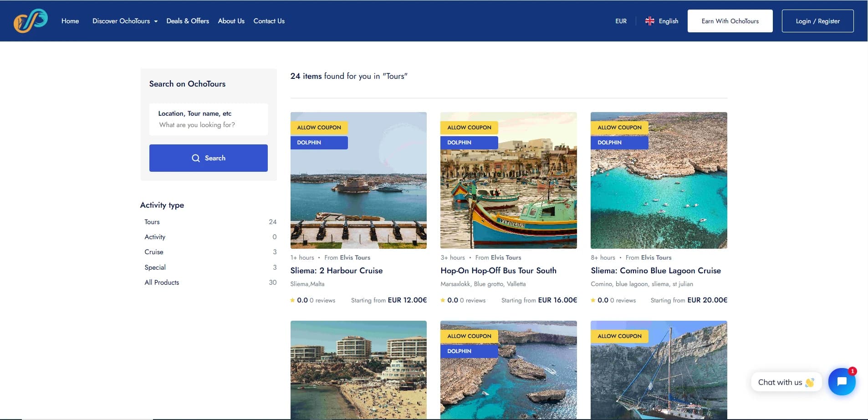Click the turquoise Blue Lagoon aerial thumbnail

[x=659, y=180]
